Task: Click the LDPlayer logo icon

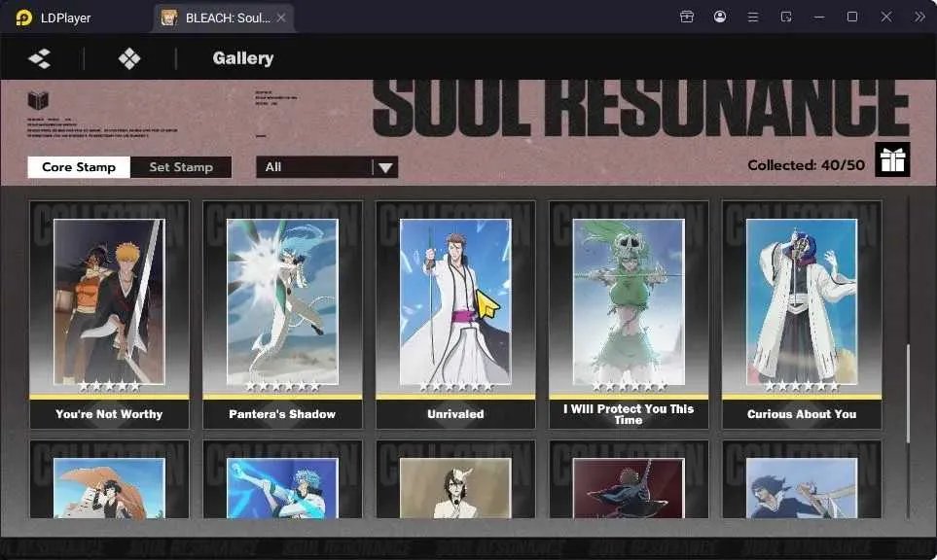Action: click(x=24, y=17)
